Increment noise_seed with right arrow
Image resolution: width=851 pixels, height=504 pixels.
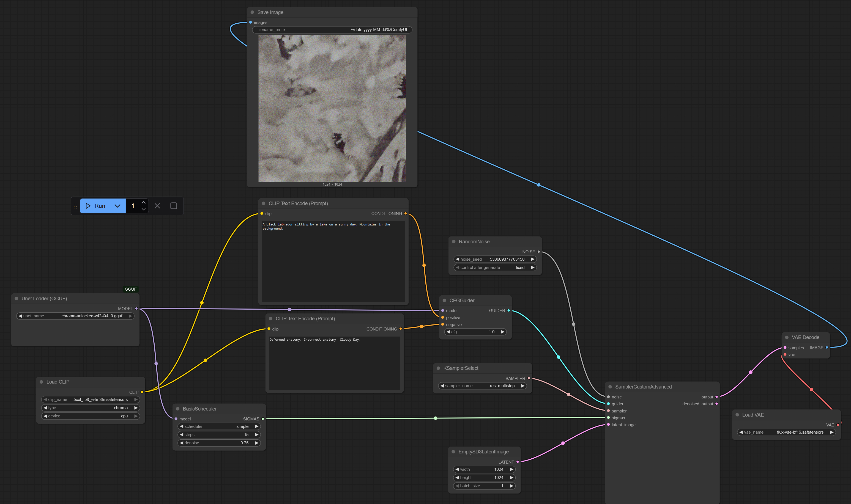533,259
